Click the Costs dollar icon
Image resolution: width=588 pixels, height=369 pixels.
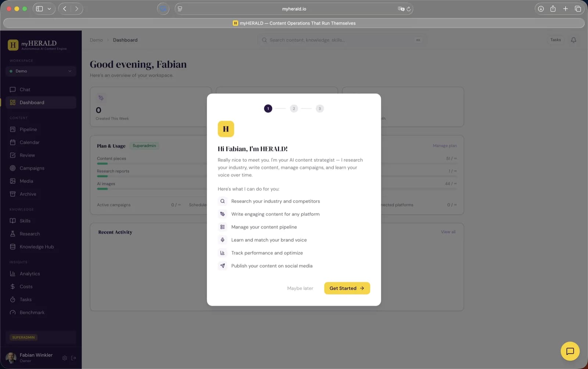(x=13, y=287)
